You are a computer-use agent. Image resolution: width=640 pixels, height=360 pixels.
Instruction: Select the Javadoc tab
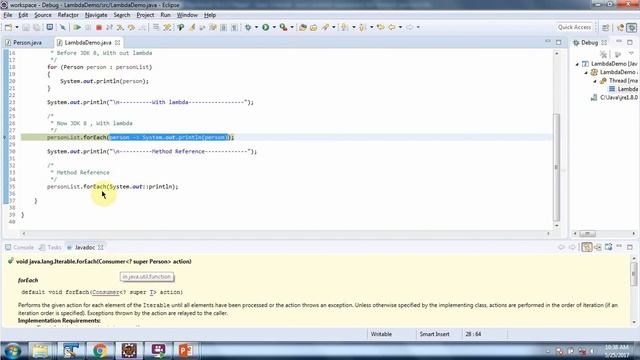pyautogui.click(x=81, y=247)
